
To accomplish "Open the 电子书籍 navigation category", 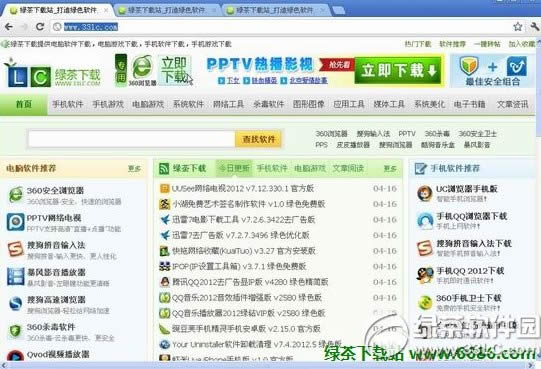I will click(470, 104).
